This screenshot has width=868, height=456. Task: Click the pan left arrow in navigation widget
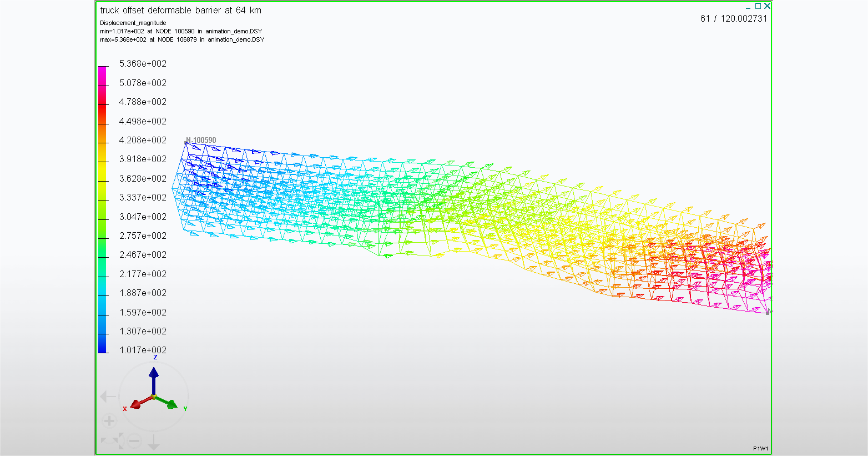[108, 397]
